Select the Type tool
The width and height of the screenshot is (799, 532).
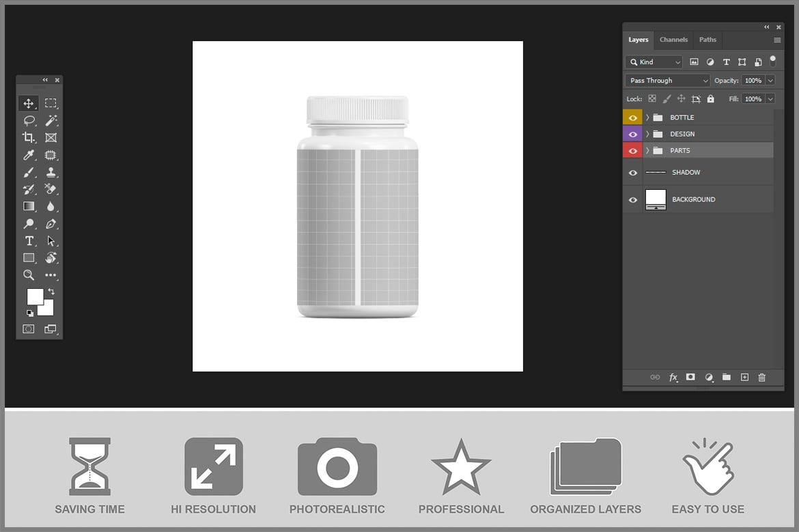[x=29, y=241]
